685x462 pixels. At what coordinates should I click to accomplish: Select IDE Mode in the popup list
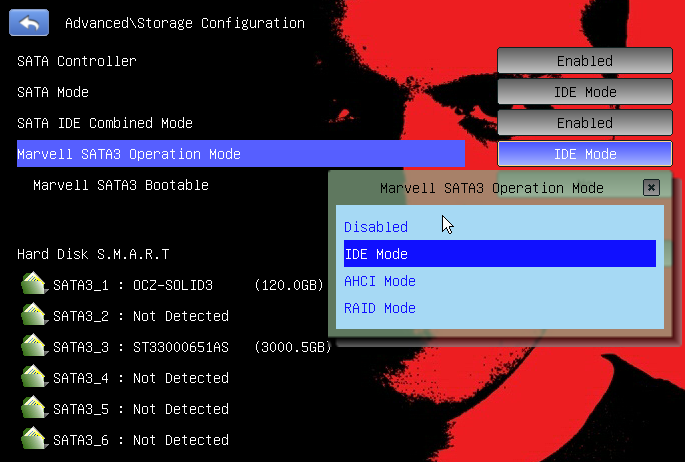point(500,254)
